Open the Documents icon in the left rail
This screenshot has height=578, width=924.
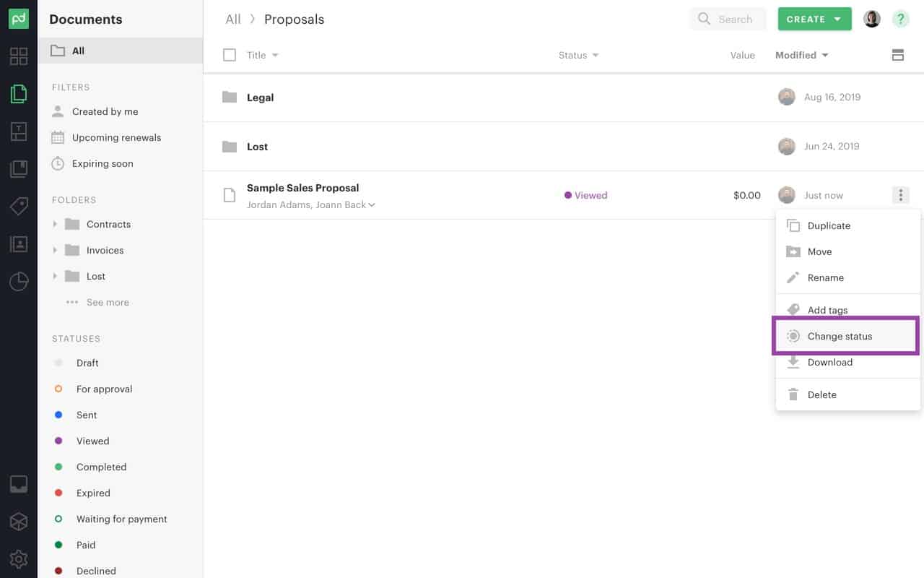(x=19, y=94)
